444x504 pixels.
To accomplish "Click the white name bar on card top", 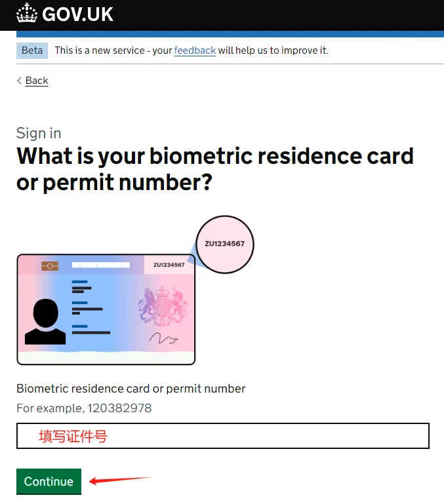I will click(101, 265).
